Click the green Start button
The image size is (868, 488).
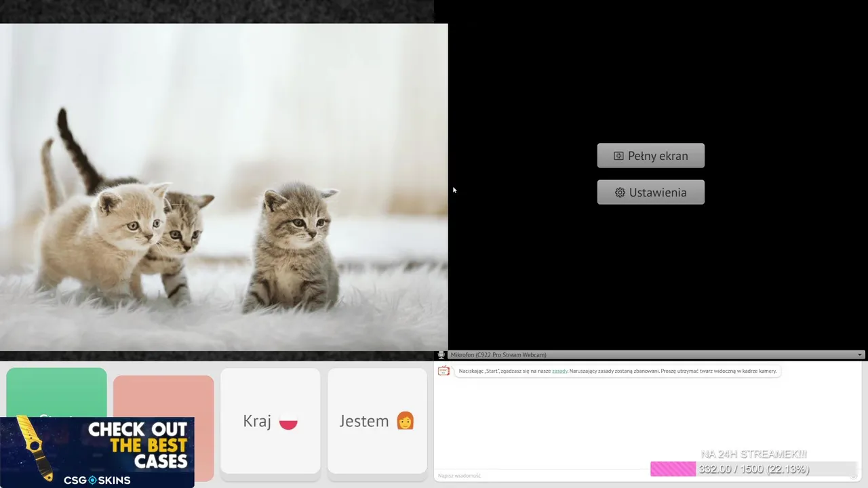(56, 392)
